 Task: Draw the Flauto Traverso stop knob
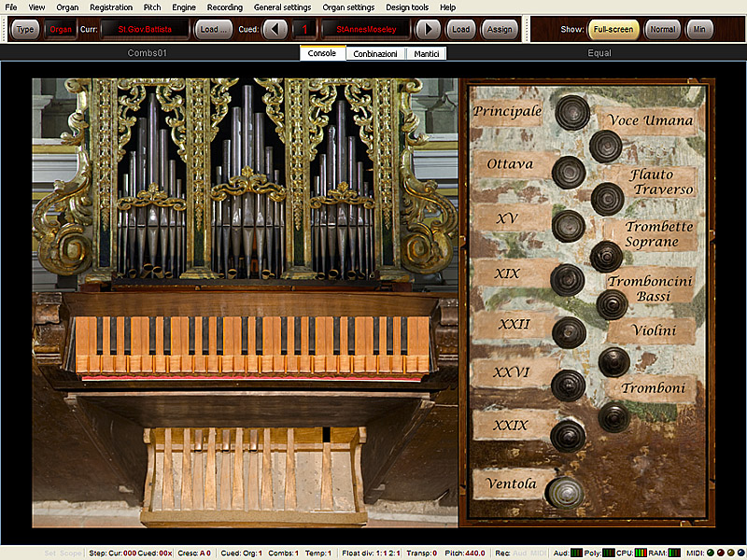(607, 198)
